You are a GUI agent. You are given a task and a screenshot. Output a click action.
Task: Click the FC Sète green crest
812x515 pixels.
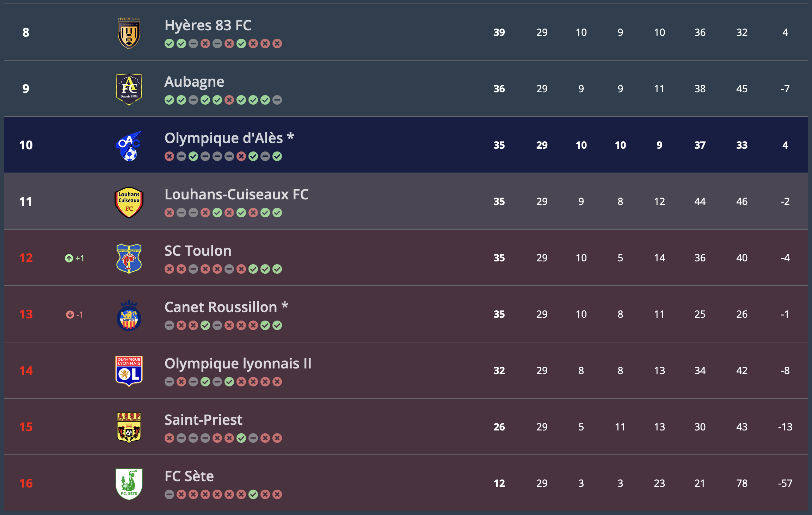(129, 484)
